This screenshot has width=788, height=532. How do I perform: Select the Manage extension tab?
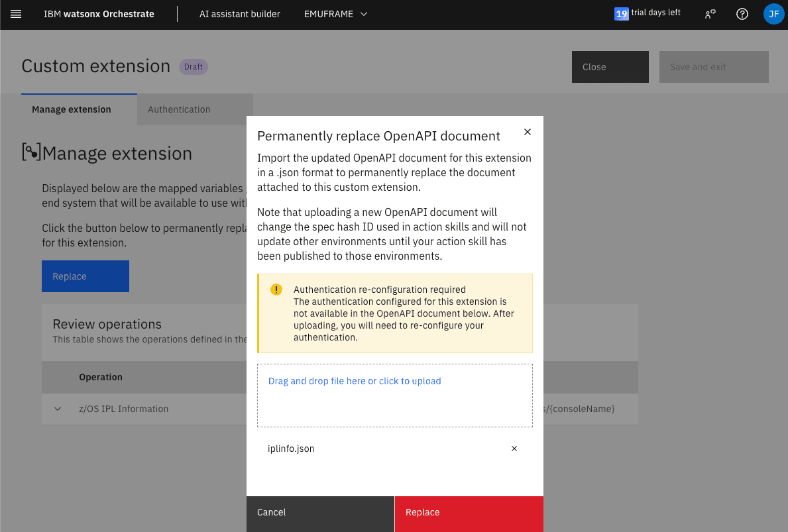pyautogui.click(x=72, y=109)
